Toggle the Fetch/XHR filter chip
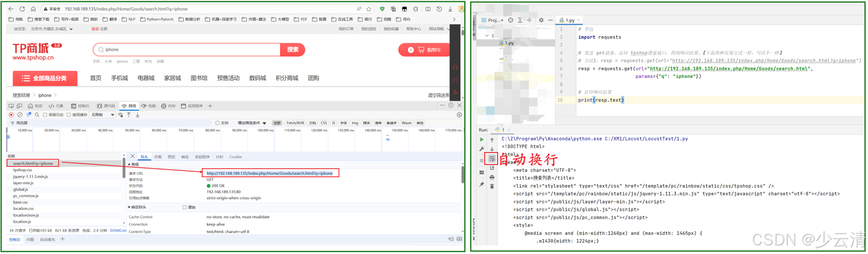The width and height of the screenshot is (868, 254). 295,123
